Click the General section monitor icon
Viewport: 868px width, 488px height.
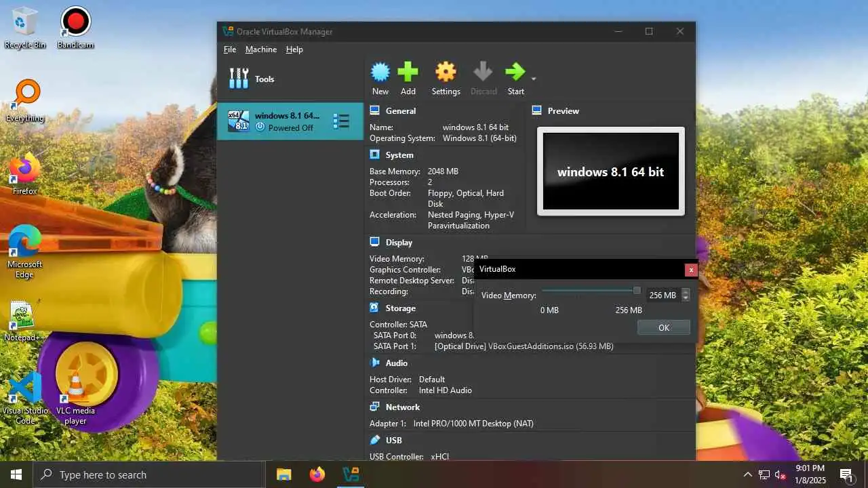coord(375,110)
